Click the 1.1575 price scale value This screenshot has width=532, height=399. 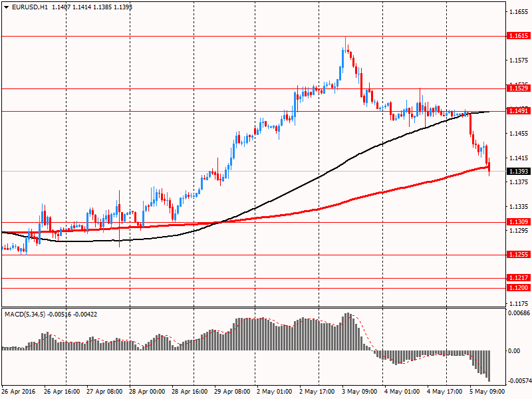tap(519, 61)
